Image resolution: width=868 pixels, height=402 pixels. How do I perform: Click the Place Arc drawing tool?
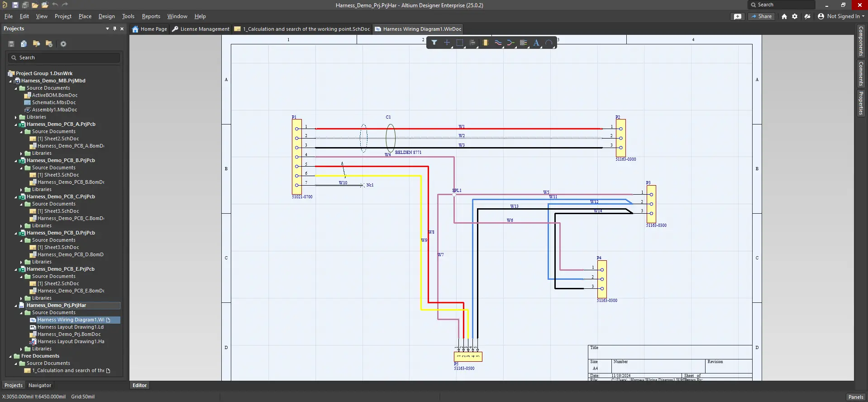[x=549, y=43]
